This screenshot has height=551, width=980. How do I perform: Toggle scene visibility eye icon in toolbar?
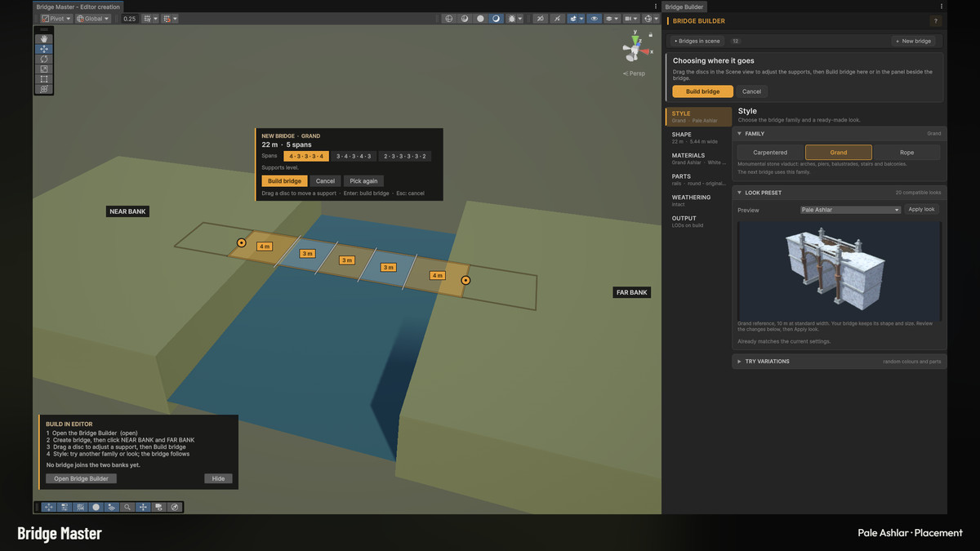coord(594,18)
